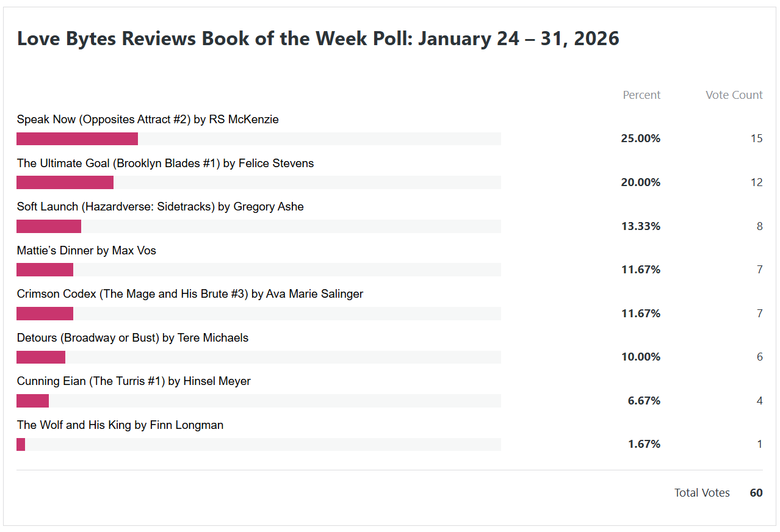
Task: Click Cunning Eian by Hinsel Meyer label
Action: 134,381
